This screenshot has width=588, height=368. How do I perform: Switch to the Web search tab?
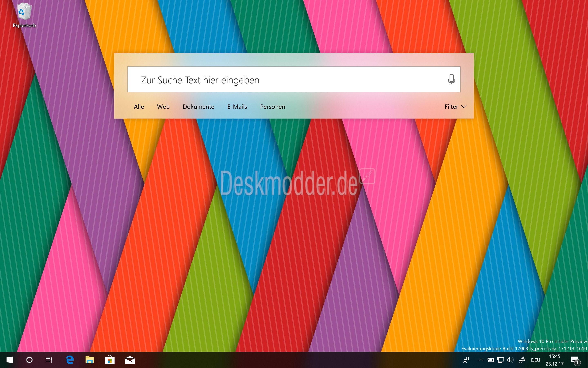pyautogui.click(x=163, y=107)
